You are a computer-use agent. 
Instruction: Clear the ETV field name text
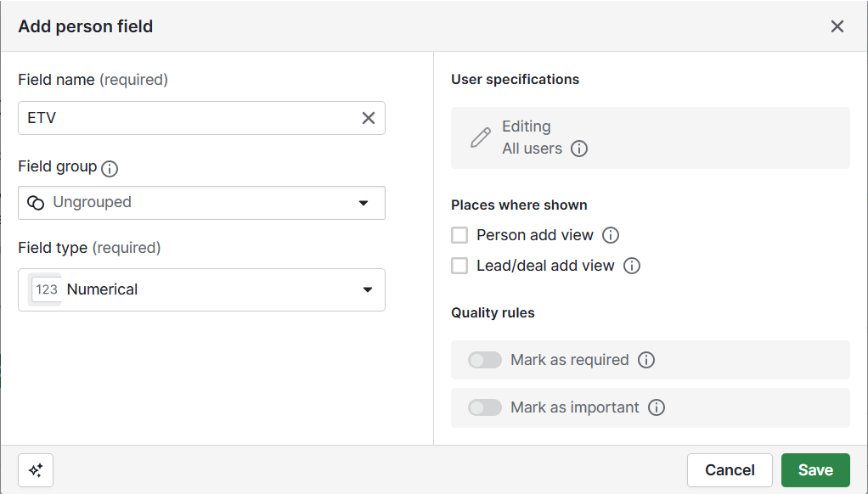tap(369, 118)
